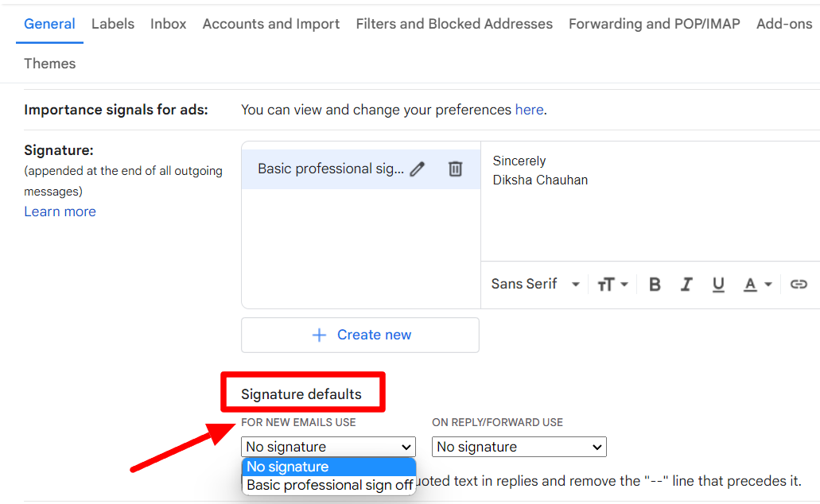The width and height of the screenshot is (820, 504).
Task: Open the For New Emails Use dropdown
Action: click(x=328, y=447)
